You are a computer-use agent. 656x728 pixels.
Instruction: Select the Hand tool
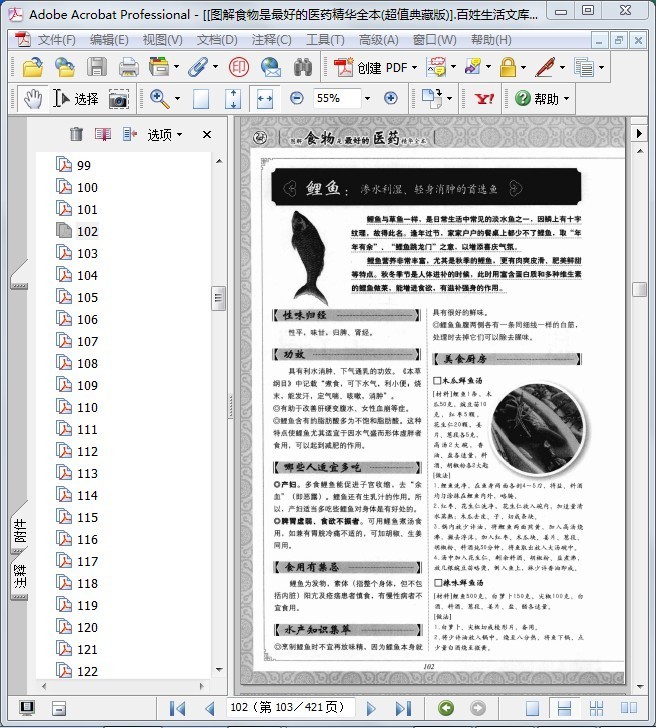coord(33,99)
